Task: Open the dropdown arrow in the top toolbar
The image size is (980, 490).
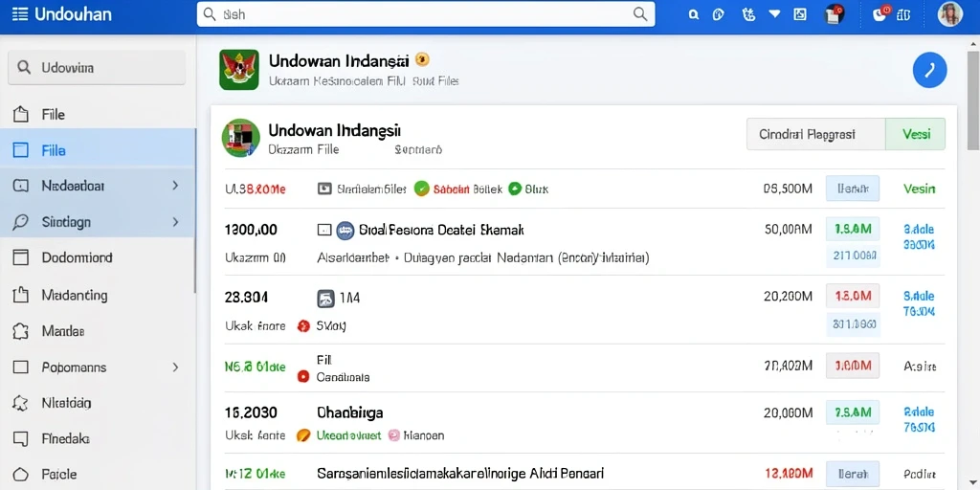Action: [x=774, y=13]
